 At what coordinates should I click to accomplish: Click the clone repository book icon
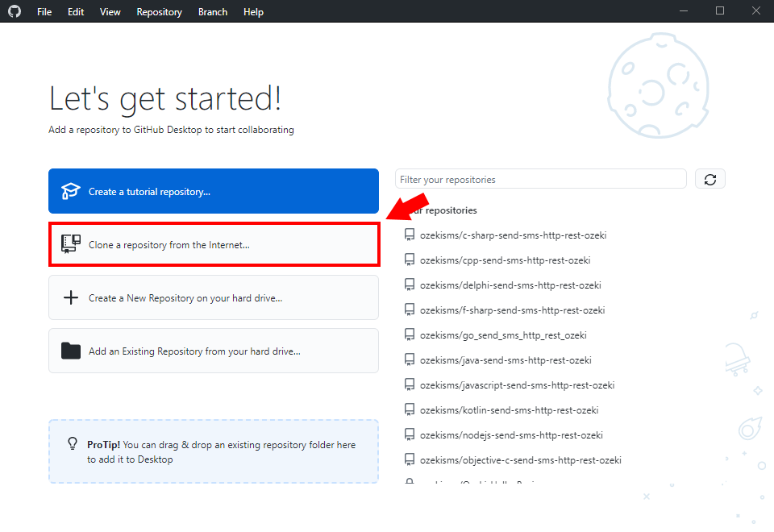(71, 243)
